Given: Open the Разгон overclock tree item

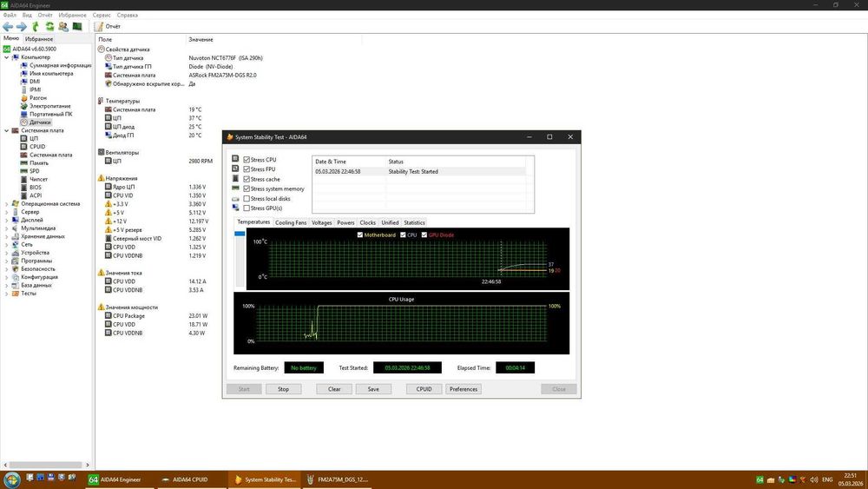Looking at the screenshot, I should [x=38, y=98].
